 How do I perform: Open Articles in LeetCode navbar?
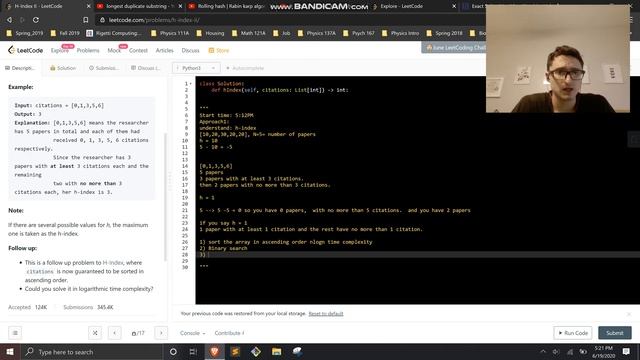click(164, 50)
